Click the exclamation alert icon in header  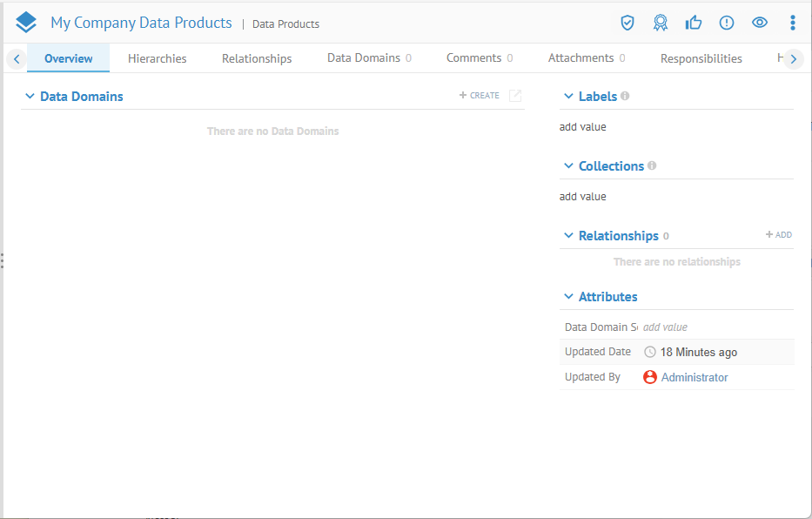(x=727, y=23)
